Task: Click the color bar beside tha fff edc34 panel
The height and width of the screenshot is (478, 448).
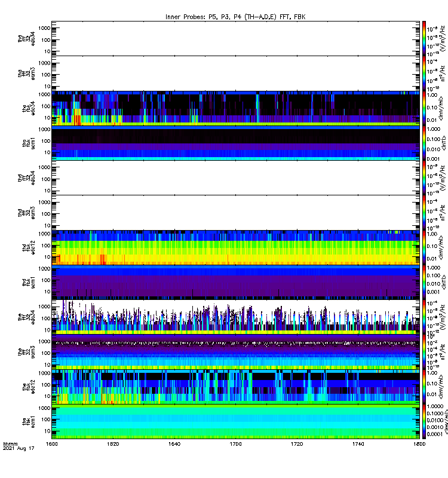Action: (424, 38)
